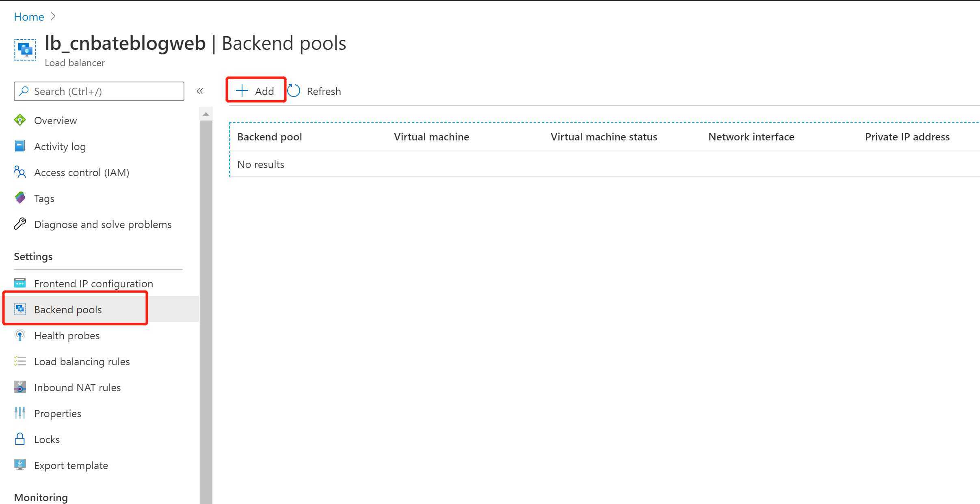The height and width of the screenshot is (504, 980).
Task: Click the Backend pool column header
Action: point(270,137)
